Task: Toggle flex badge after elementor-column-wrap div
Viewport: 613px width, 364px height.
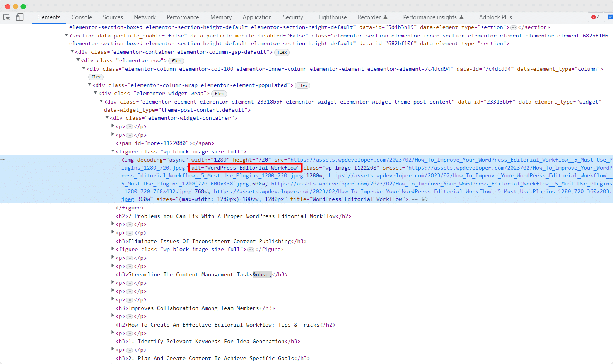Action: (x=302, y=85)
